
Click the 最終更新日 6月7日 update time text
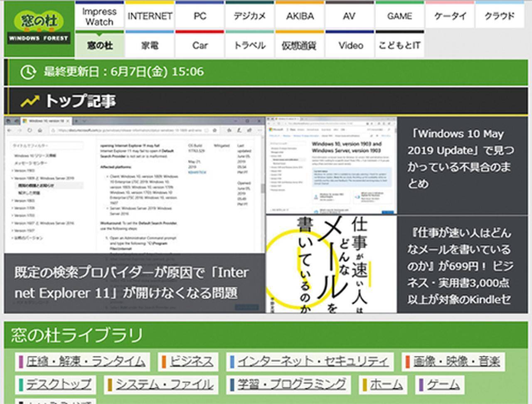click(x=124, y=71)
